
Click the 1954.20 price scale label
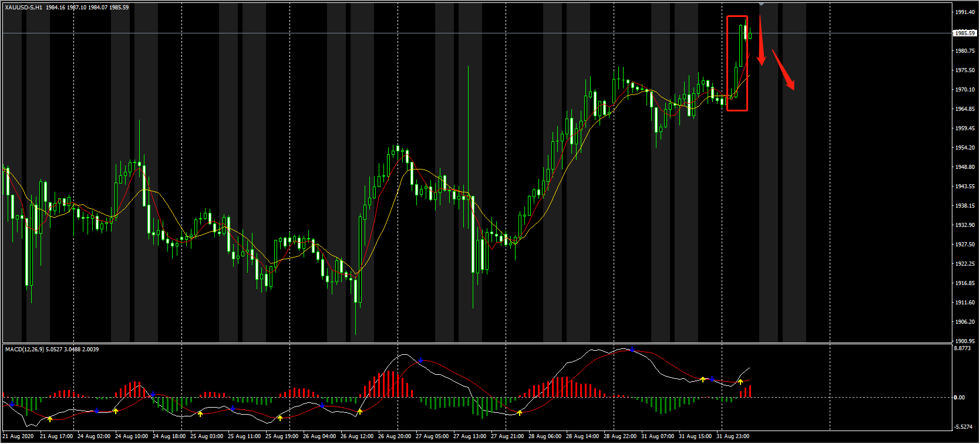[x=965, y=148]
